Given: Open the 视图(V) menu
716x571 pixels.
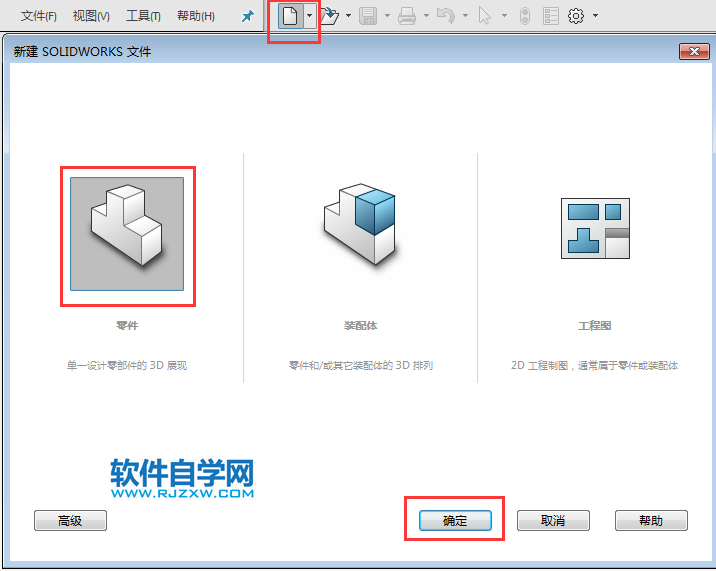Looking at the screenshot, I should [91, 16].
